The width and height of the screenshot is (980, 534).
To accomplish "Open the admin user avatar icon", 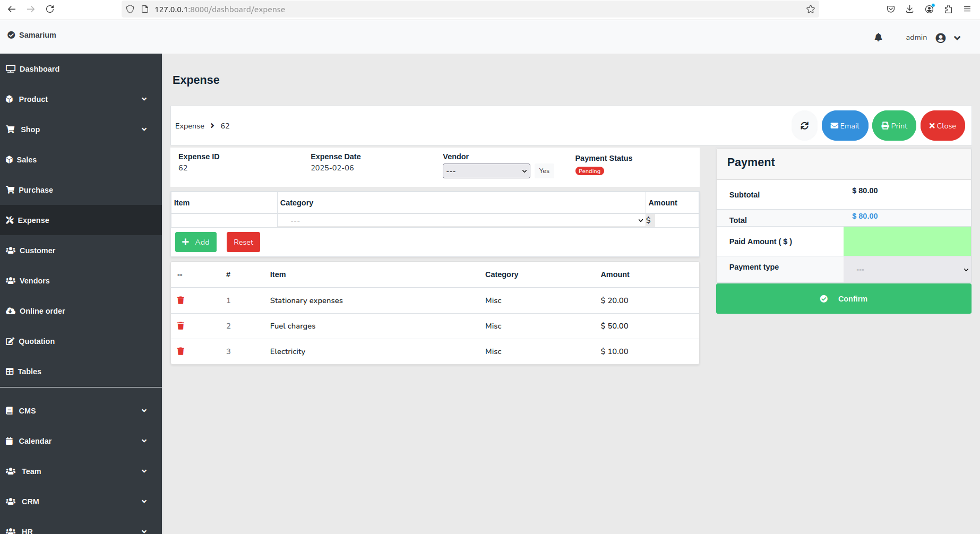I will (941, 38).
